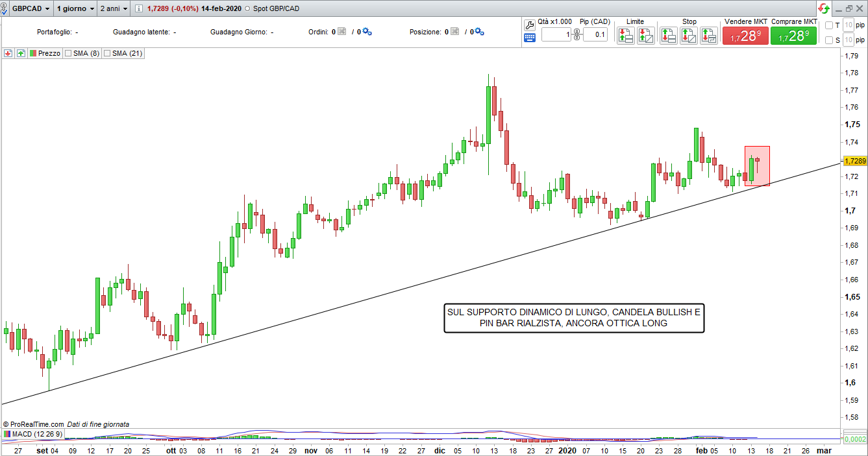Screen dimensions: 868x456
Task: Open trading settings wrench icon
Action: coord(529,25)
